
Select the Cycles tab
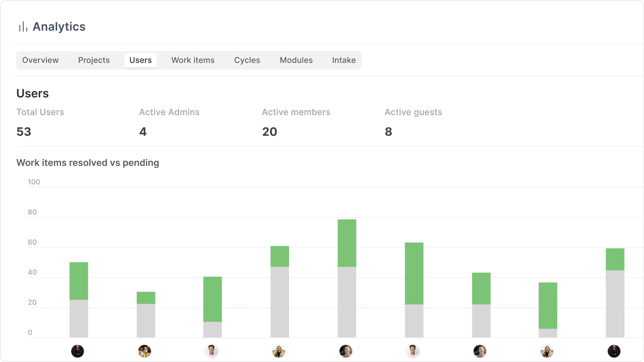(247, 60)
